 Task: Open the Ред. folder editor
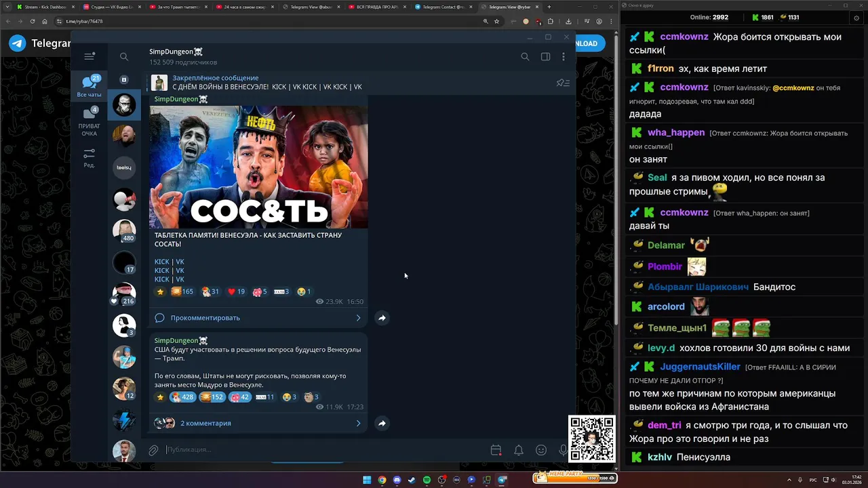point(89,158)
